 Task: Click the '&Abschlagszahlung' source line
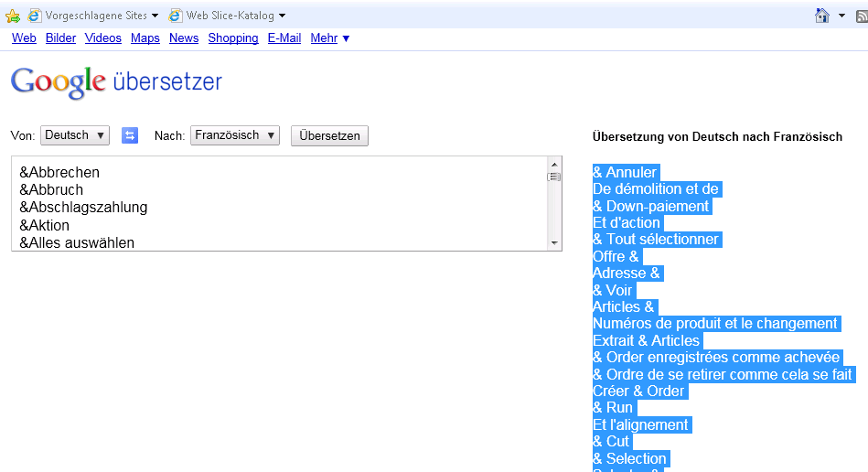83,208
